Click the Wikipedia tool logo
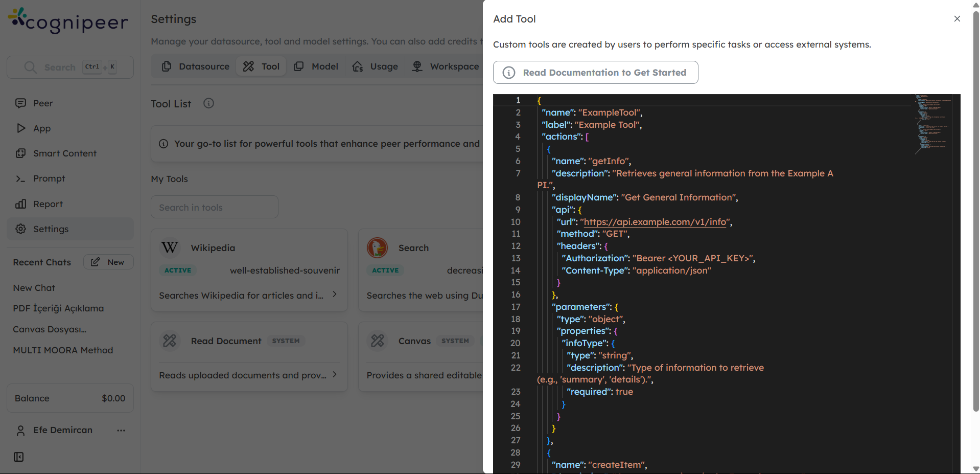This screenshot has height=474, width=980. point(170,248)
